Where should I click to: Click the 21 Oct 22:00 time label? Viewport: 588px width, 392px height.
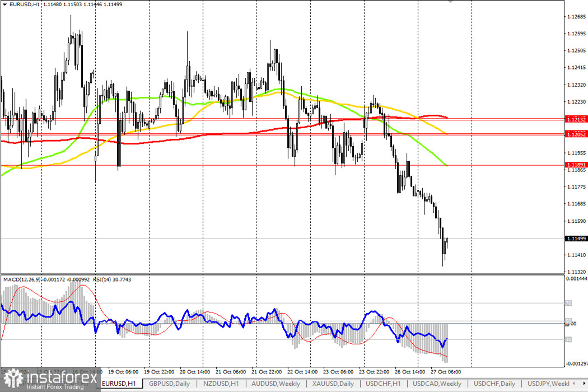click(266, 372)
